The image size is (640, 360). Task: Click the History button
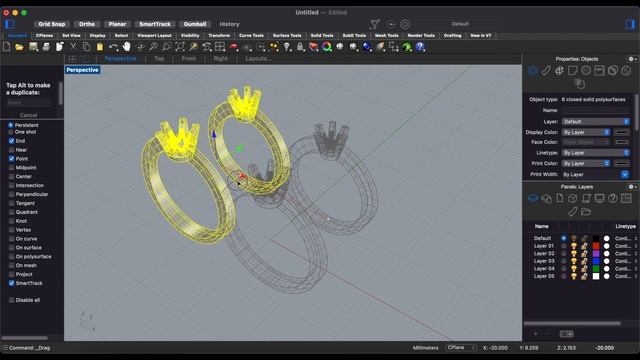tap(229, 24)
